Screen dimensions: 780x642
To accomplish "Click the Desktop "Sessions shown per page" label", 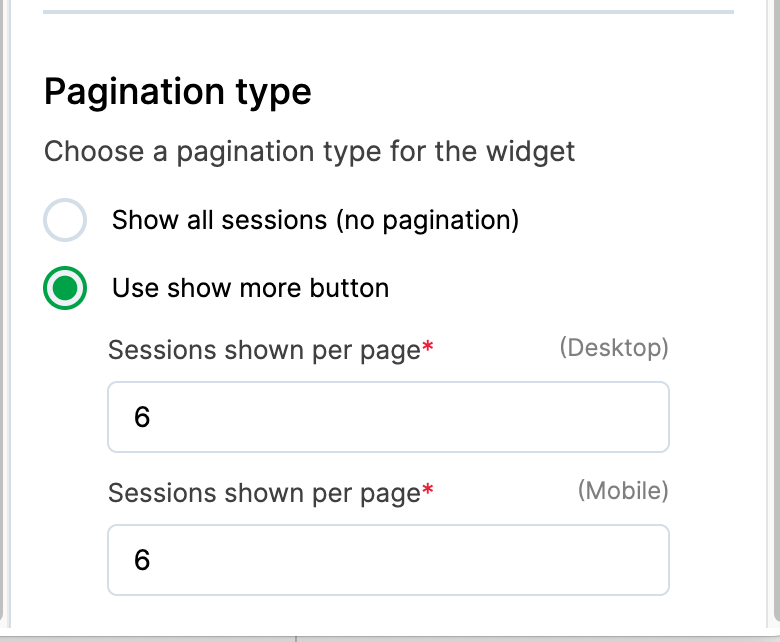I will click(264, 351).
